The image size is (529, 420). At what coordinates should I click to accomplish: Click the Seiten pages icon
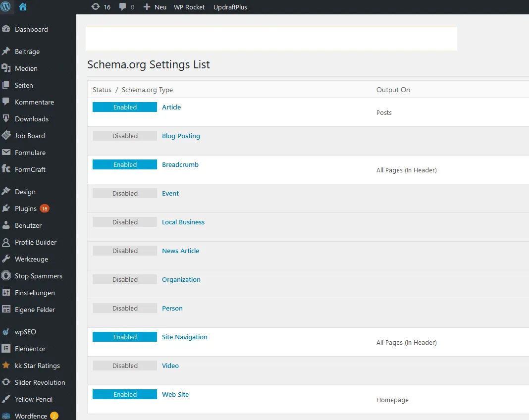click(x=6, y=85)
